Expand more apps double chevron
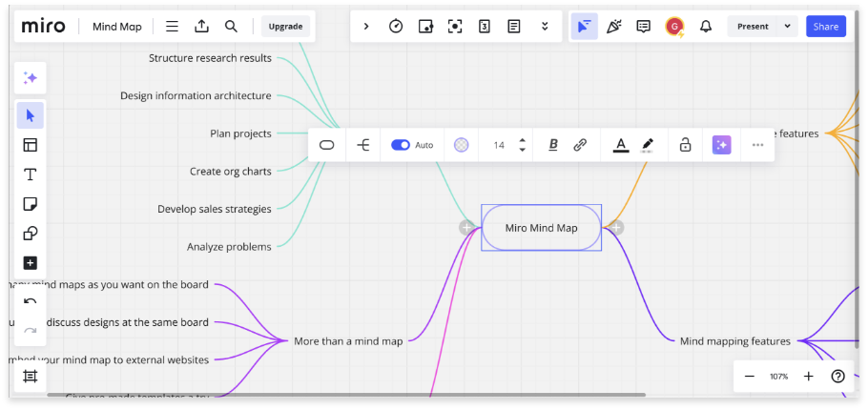This screenshot has width=868, height=410. click(544, 26)
